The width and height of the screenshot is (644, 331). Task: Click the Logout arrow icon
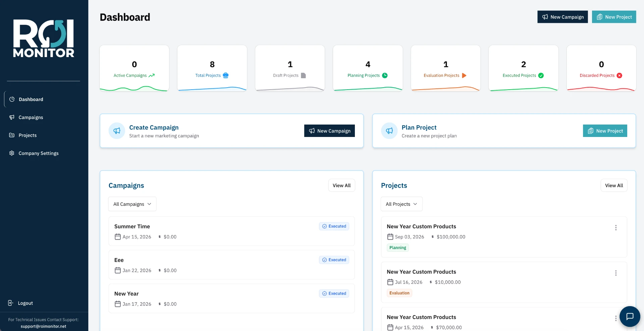pyautogui.click(x=11, y=303)
